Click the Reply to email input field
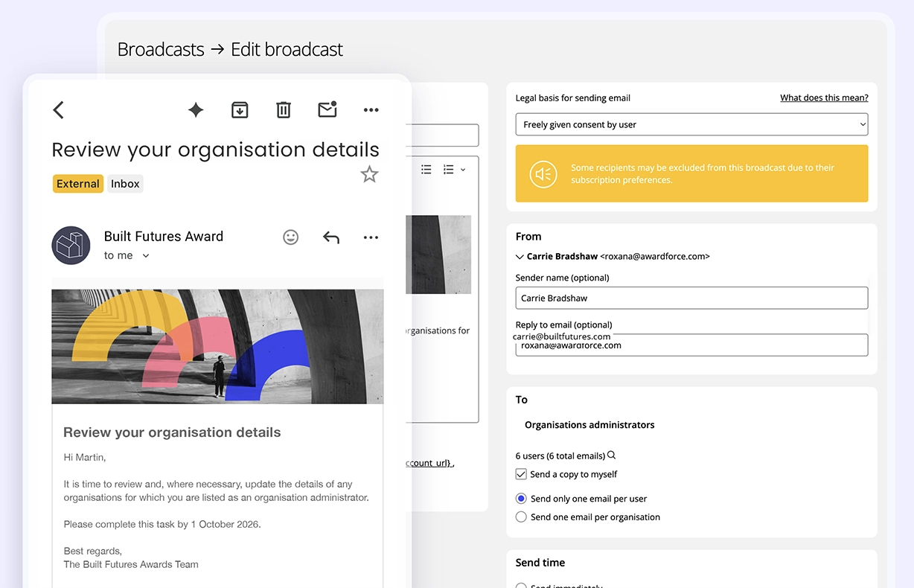 point(691,345)
